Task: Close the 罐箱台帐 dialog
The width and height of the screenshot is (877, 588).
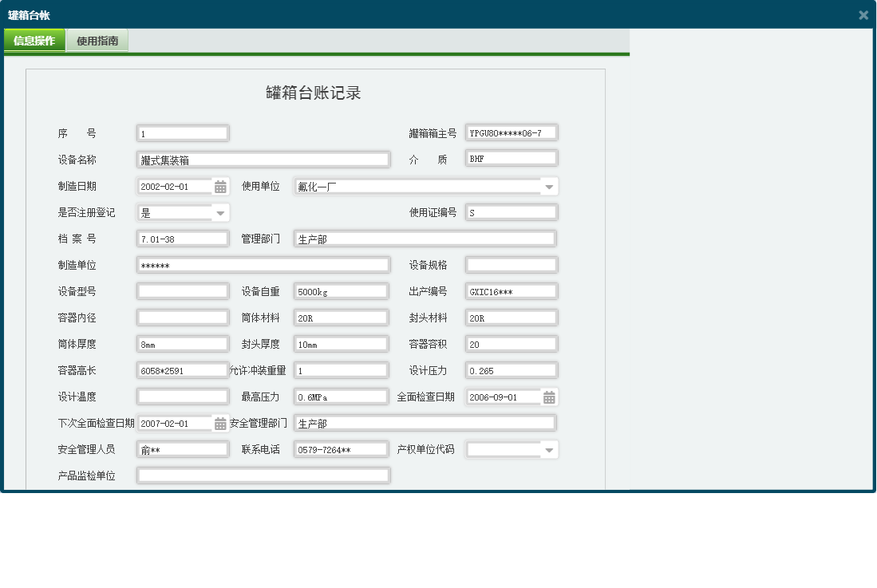Action: [x=863, y=14]
